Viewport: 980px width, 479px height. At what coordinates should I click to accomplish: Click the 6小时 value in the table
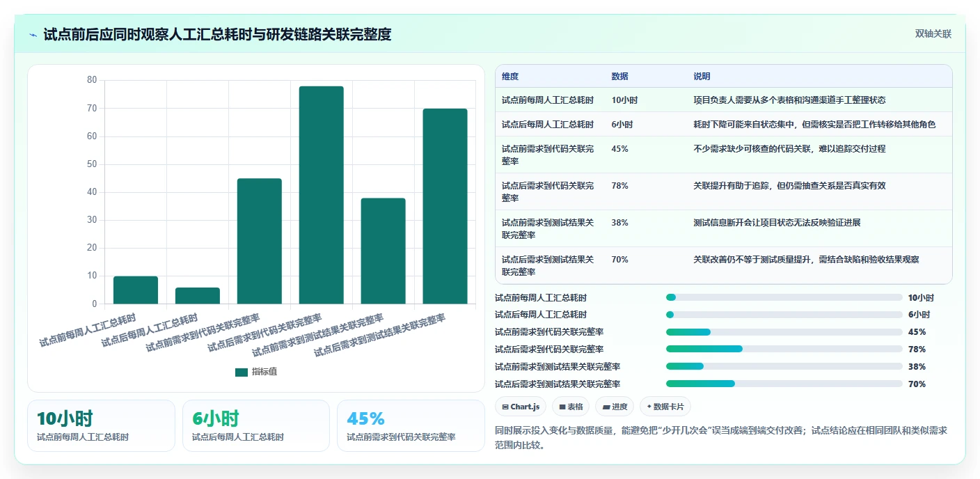click(x=622, y=125)
